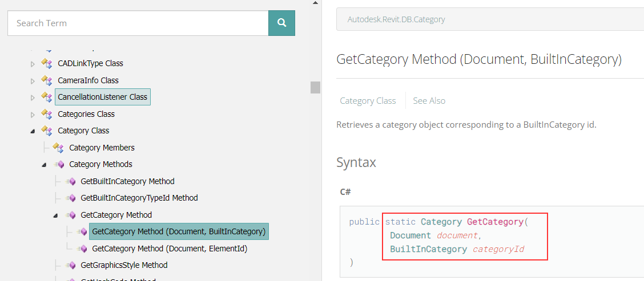Click the See Also link
644x281 pixels.
click(x=429, y=101)
